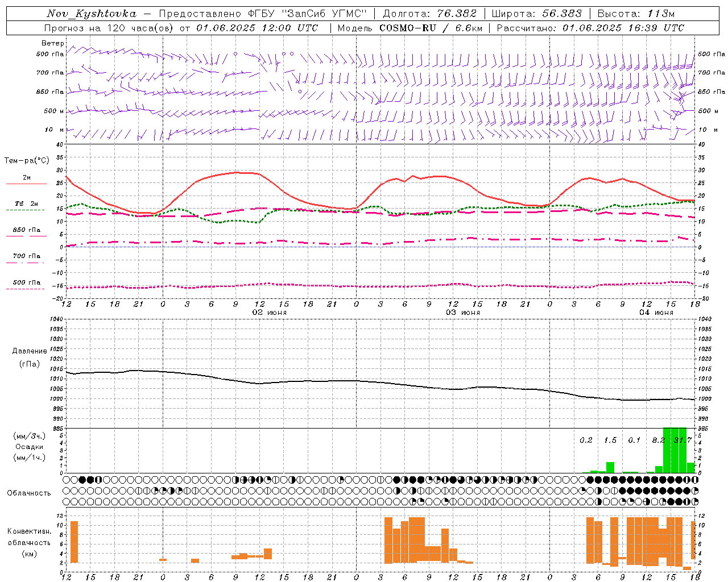728x582 pixels.
Task: Click the '31.7' precipitation total value
Action: tap(682, 440)
